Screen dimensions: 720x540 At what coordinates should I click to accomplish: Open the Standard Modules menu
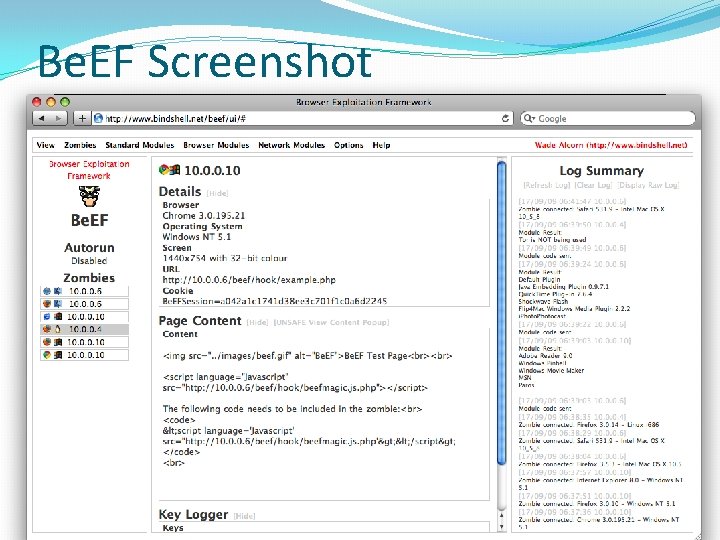pos(140,145)
